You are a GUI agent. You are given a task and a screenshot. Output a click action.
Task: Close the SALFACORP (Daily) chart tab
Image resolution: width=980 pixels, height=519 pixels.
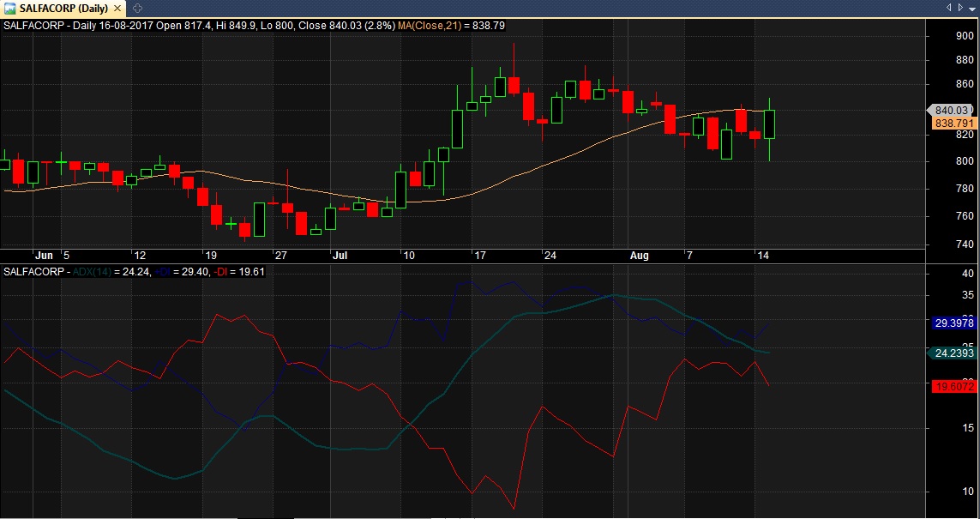117,8
